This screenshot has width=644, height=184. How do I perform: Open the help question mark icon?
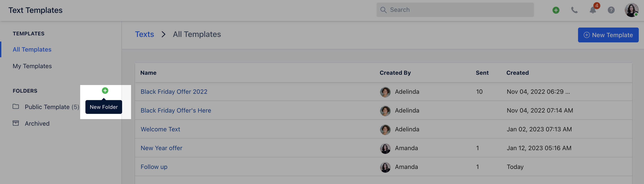click(611, 10)
